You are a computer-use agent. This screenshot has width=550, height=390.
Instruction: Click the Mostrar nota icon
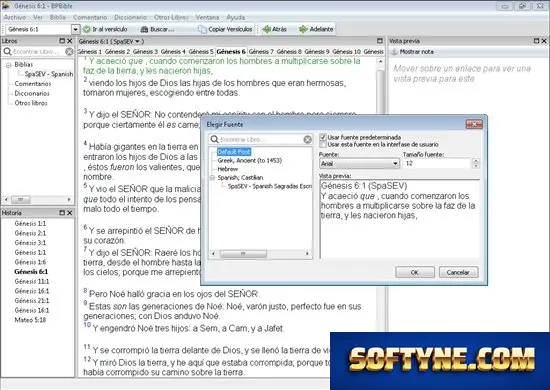[x=394, y=52]
